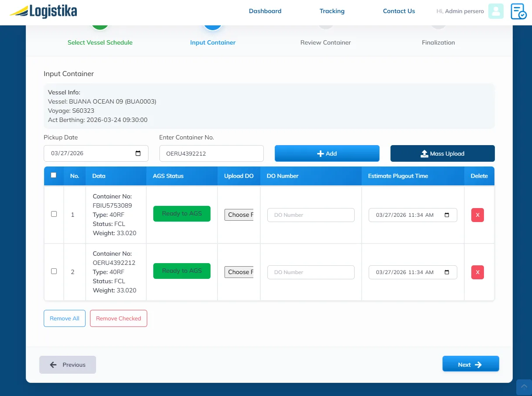Toggle the select-all checkbox in table header
The width and height of the screenshot is (532, 396).
pos(54,175)
